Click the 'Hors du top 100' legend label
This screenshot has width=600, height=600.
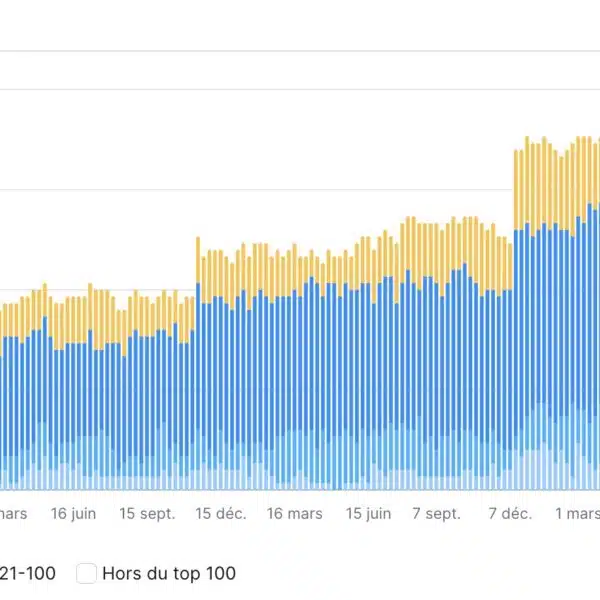pyautogui.click(x=168, y=573)
